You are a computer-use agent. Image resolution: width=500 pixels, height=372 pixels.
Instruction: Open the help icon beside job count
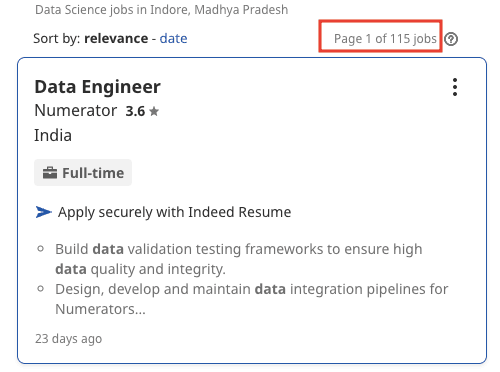pos(451,39)
